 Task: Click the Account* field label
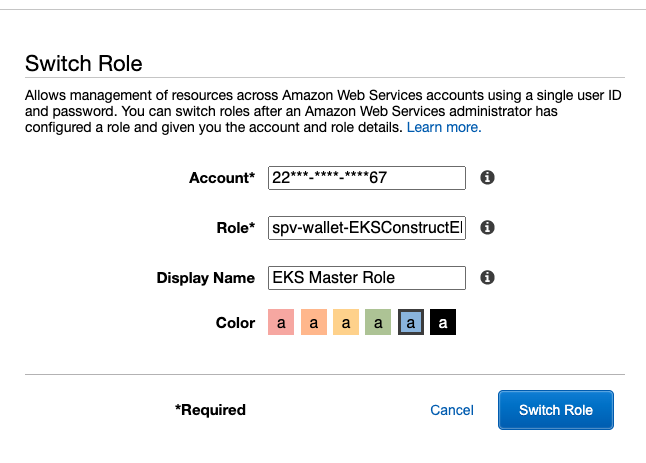click(x=222, y=178)
